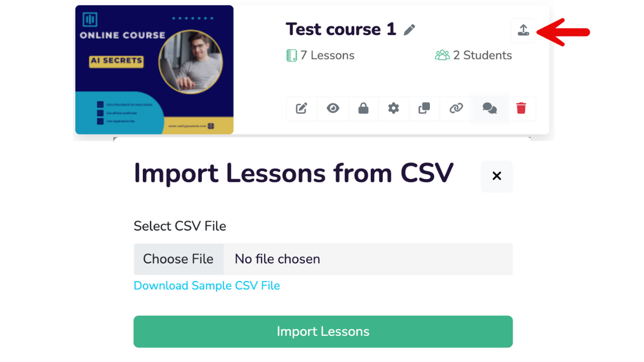Delete the course with the red trash icon
Viewport: 644px width, 362px height.
click(x=521, y=108)
